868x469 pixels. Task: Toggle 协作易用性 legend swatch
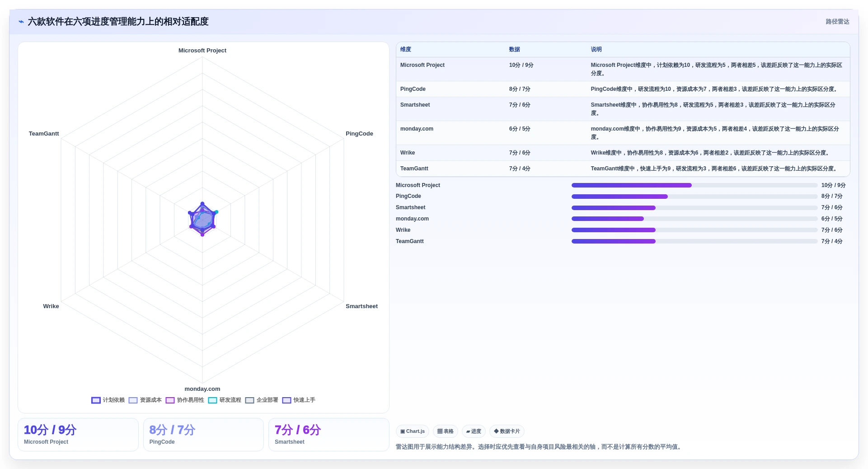(170, 400)
